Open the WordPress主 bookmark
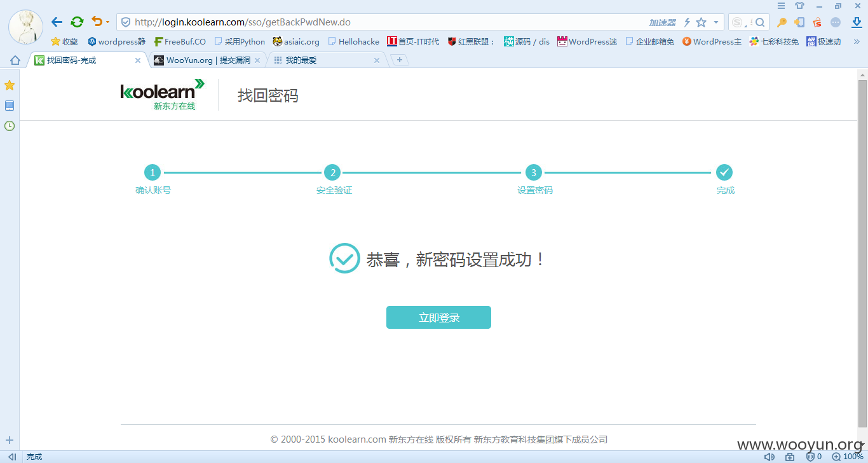The height and width of the screenshot is (463, 868). pyautogui.click(x=712, y=41)
